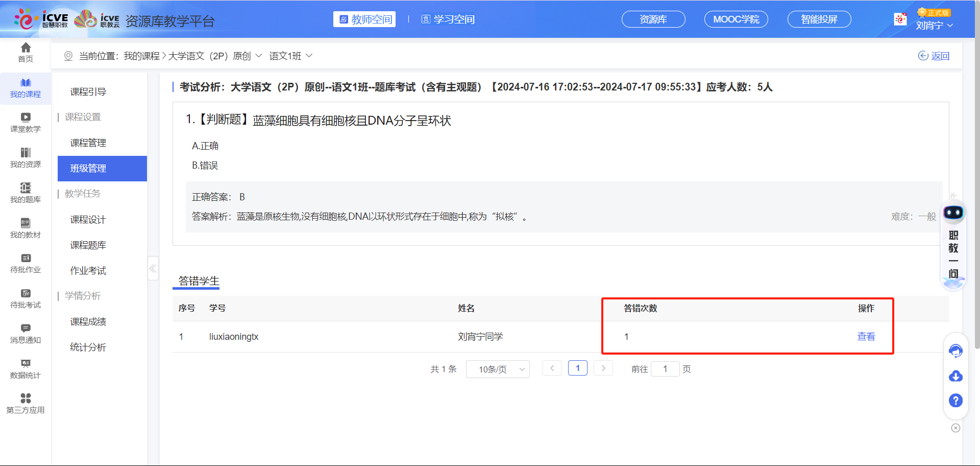This screenshot has height=466, width=980.
Task: Open 消息通知 notifications icon
Action: 26,333
